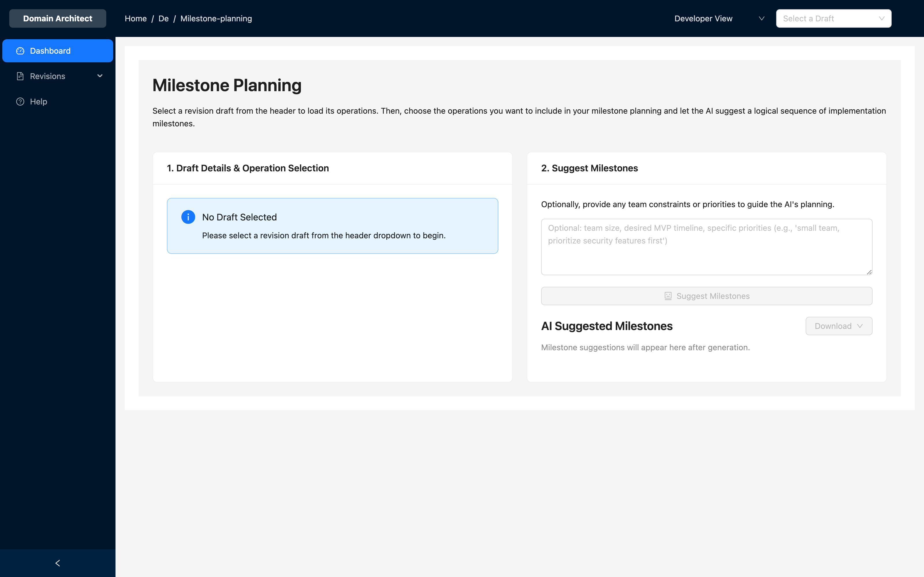Expand the Revisions submenu chevron
The height and width of the screenshot is (577, 924).
[x=100, y=76]
